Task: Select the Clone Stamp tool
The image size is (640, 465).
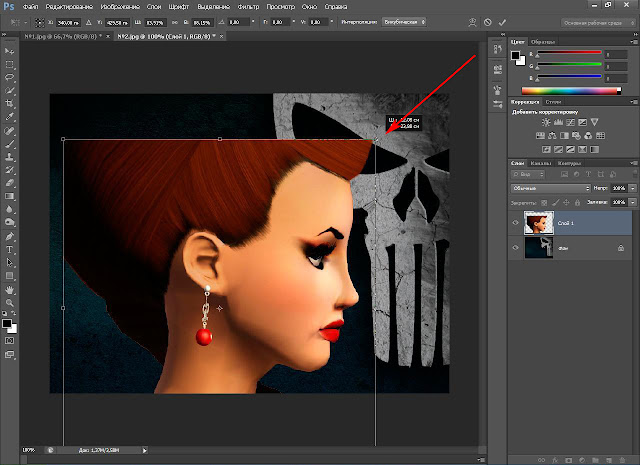Action: coord(9,157)
